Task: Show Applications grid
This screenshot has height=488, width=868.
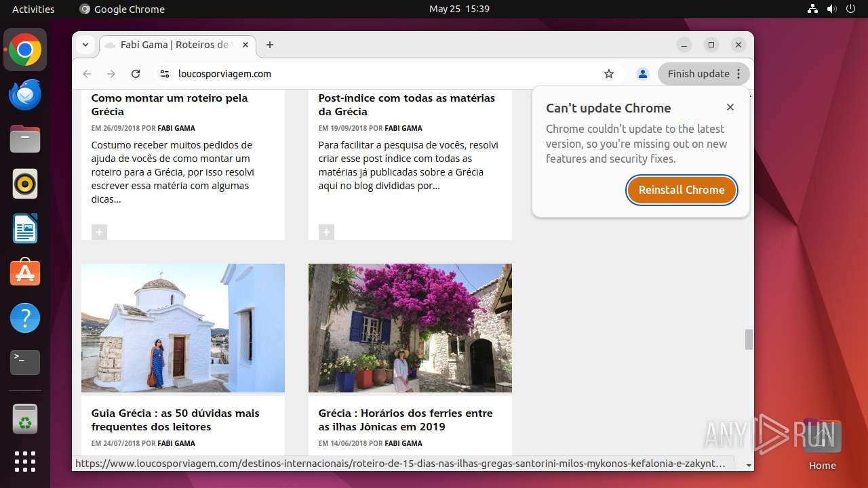Action: 25,462
